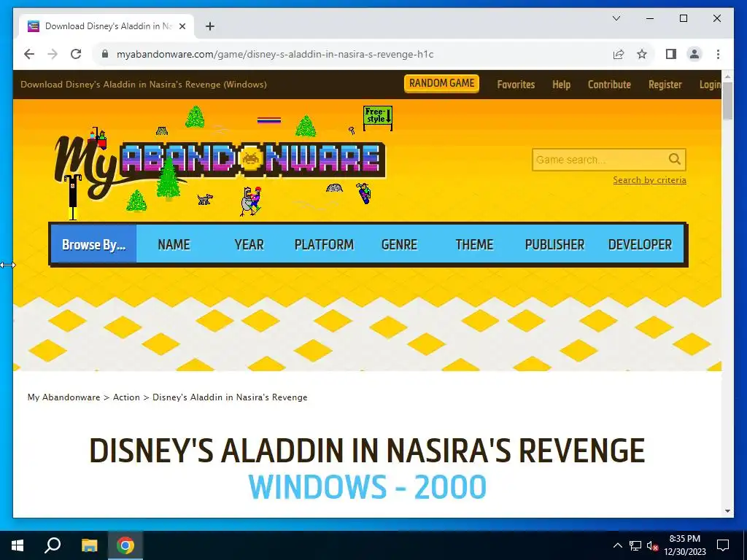
Task: Browse games by THEME
Action: click(x=474, y=244)
